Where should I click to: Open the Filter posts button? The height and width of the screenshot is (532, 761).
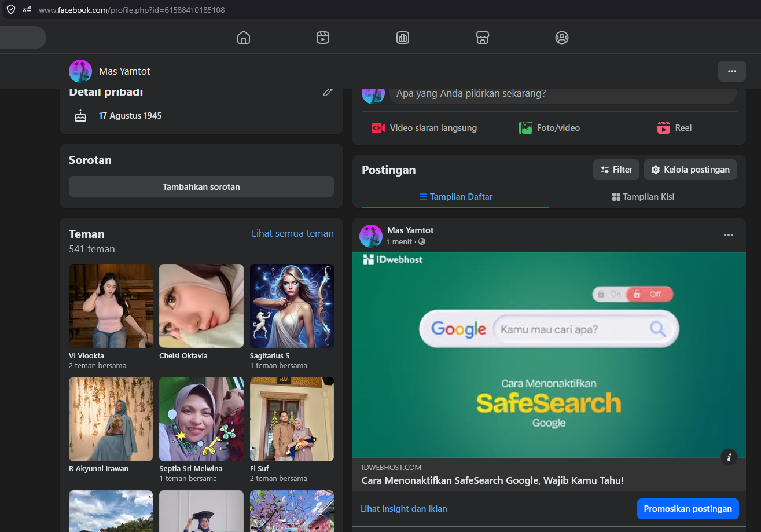click(616, 170)
